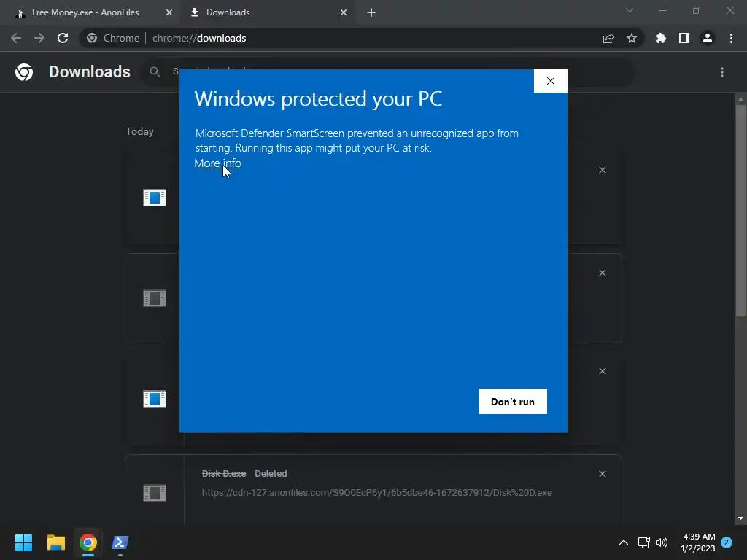Remove Disk D.exe from the list

point(602,474)
